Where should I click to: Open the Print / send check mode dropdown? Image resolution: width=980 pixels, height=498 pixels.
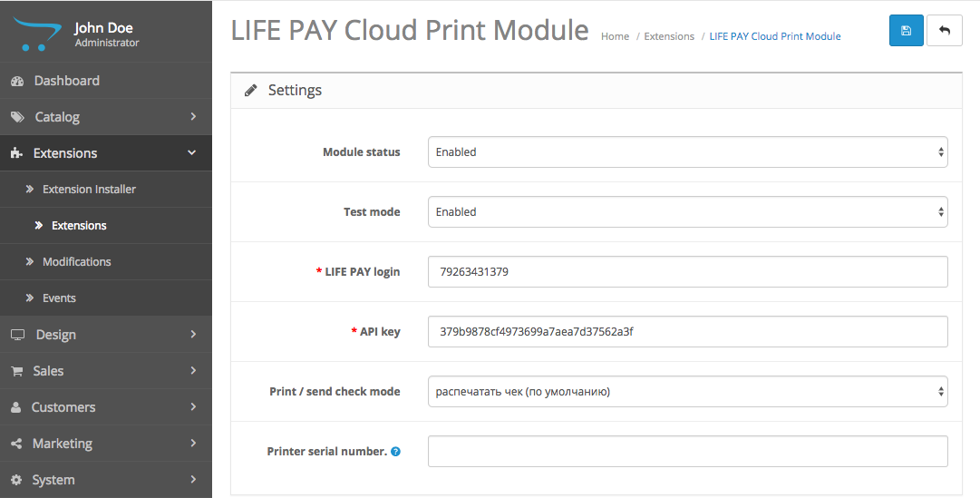tap(687, 392)
